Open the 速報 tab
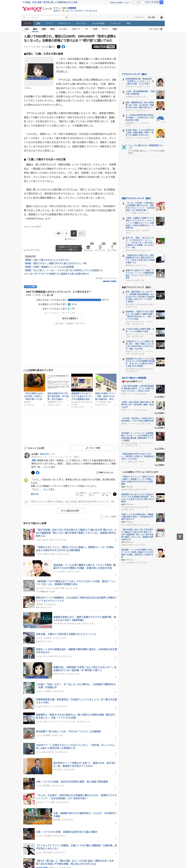This screenshot has width=186, height=868. pyautogui.click(x=38, y=23)
